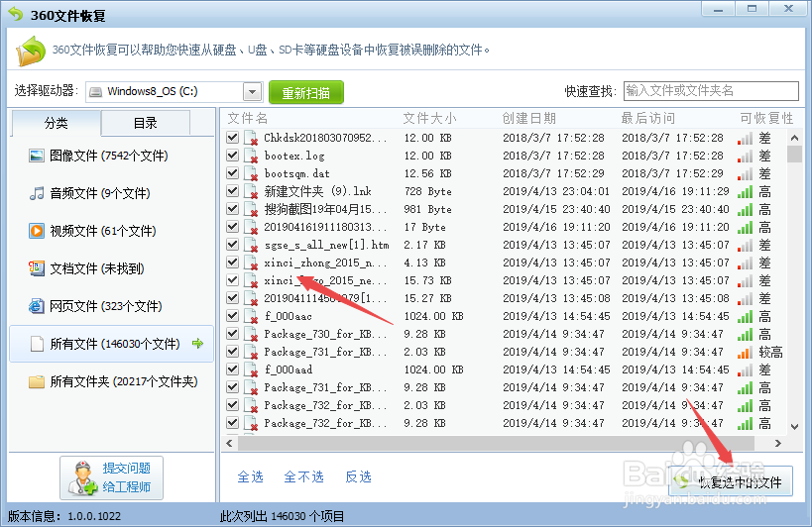
Task: Click the web page files icon
Action: (37, 306)
